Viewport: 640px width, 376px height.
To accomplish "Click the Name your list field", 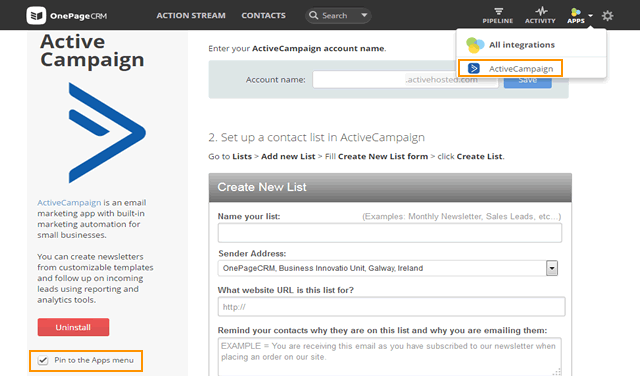I will 389,233.
